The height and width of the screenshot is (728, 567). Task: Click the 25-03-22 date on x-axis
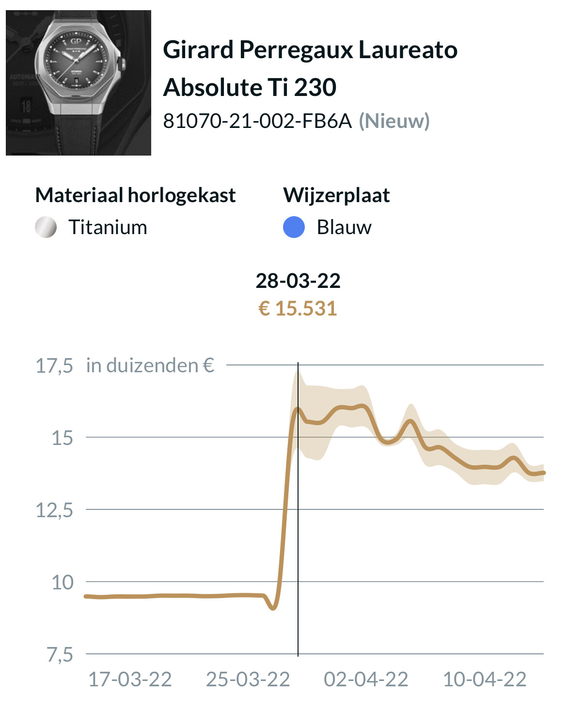[x=248, y=680]
